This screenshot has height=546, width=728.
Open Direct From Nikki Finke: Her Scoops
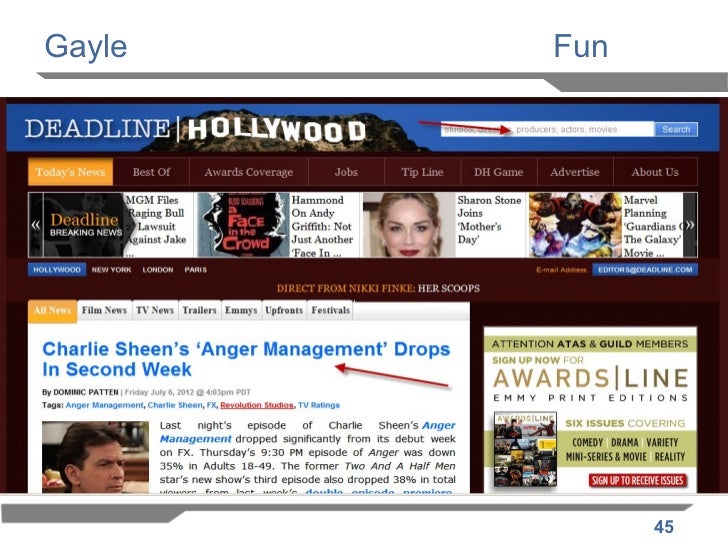pos(378,288)
